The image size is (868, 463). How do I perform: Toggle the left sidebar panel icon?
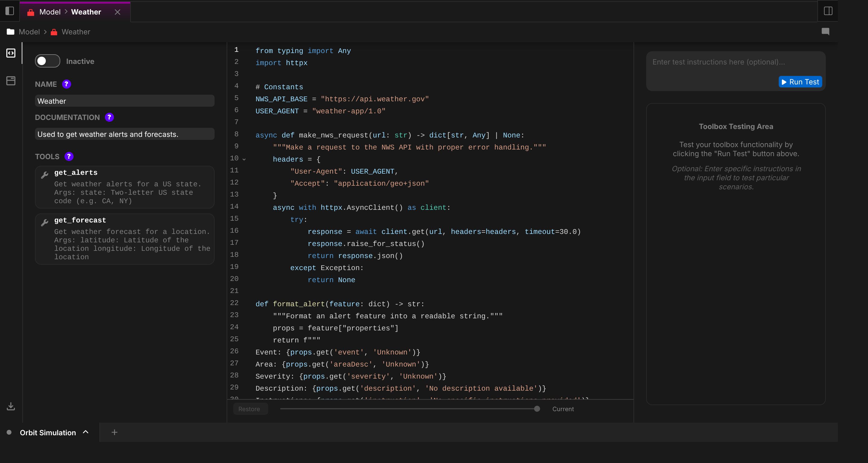point(10,11)
